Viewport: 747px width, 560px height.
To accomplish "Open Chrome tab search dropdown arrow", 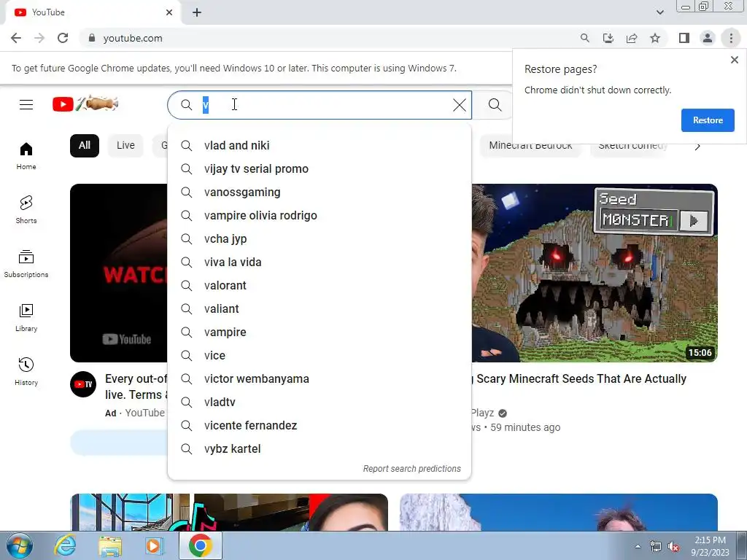I will click(x=659, y=12).
